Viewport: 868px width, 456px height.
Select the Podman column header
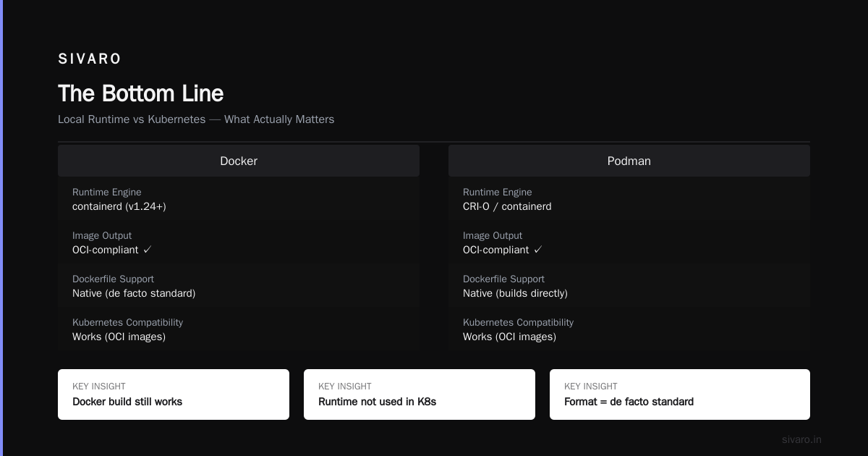pos(629,161)
